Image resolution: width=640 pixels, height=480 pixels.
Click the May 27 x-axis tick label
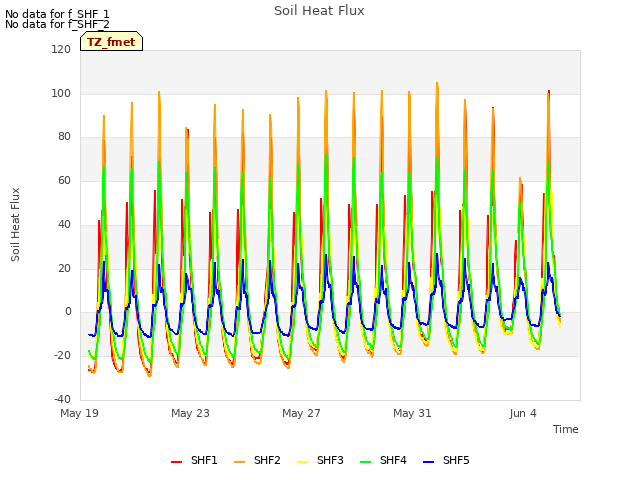click(x=302, y=413)
